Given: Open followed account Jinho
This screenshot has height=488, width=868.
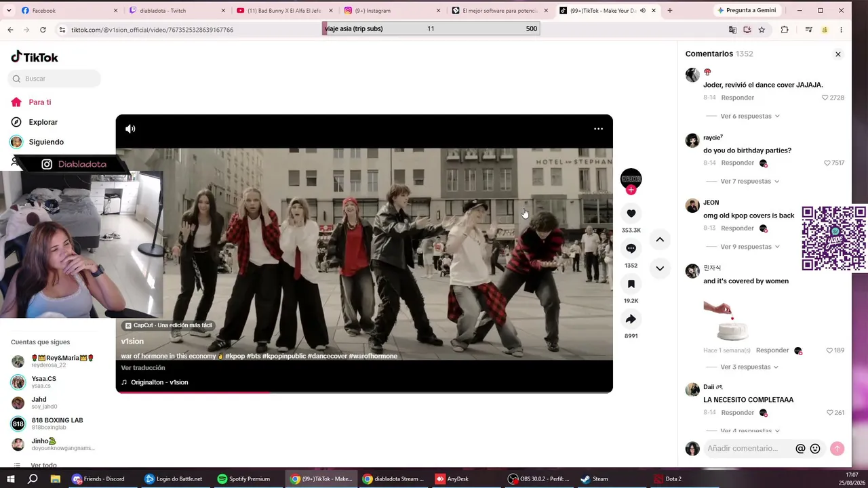Looking at the screenshot, I should [x=53, y=445].
